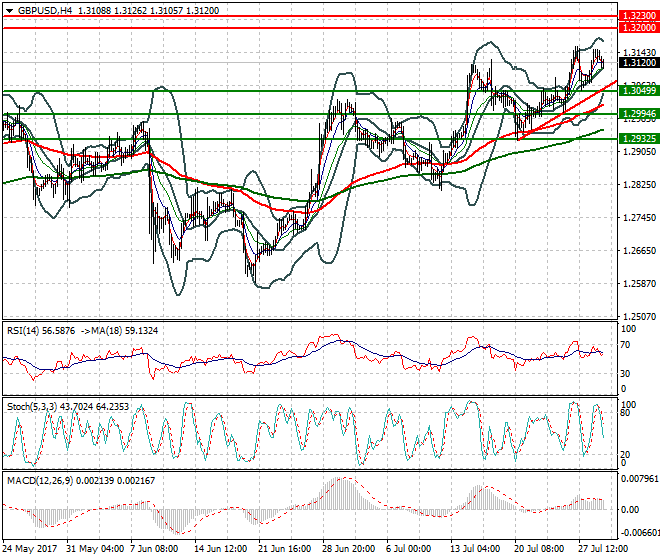This screenshot has height=560, width=660.
Task: Select the 1.25870 price axis value
Action: (639, 283)
